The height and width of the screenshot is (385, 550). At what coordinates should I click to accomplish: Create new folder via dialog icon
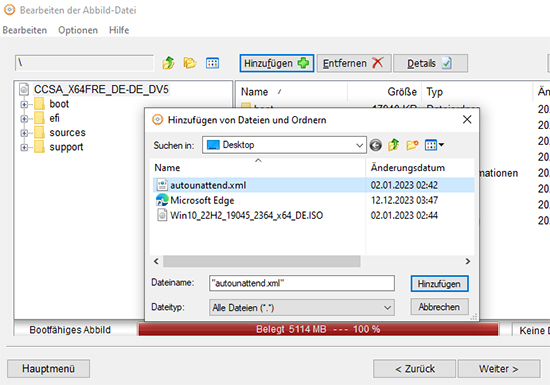(412, 145)
